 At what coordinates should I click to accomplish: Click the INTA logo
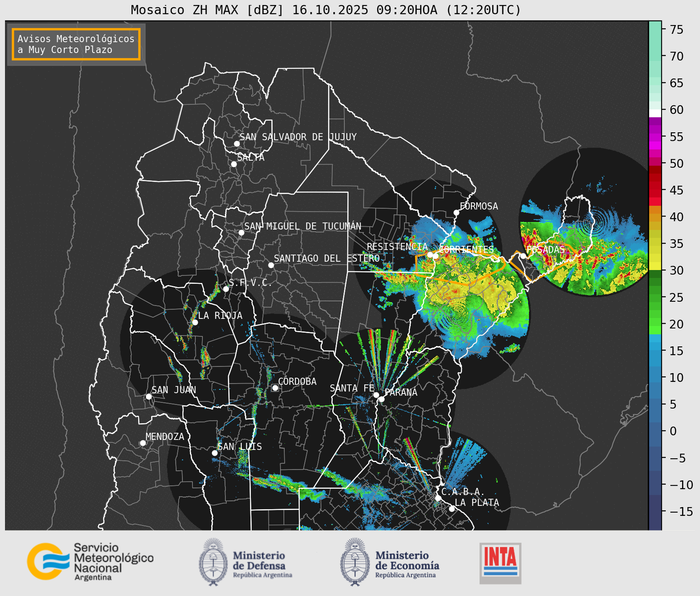click(x=500, y=563)
